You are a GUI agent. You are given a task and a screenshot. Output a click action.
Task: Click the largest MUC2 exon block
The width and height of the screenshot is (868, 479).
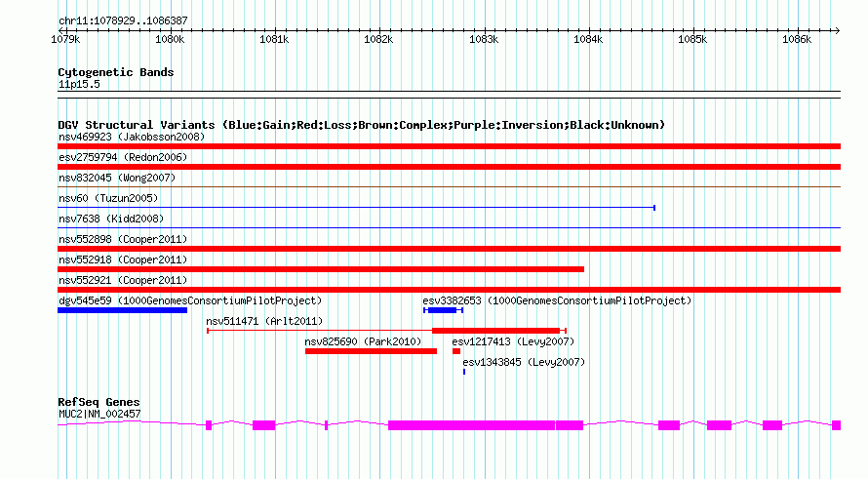click(471, 425)
